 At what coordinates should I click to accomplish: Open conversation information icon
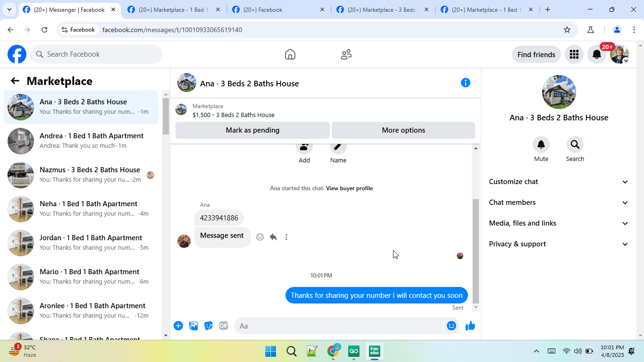[x=466, y=83]
